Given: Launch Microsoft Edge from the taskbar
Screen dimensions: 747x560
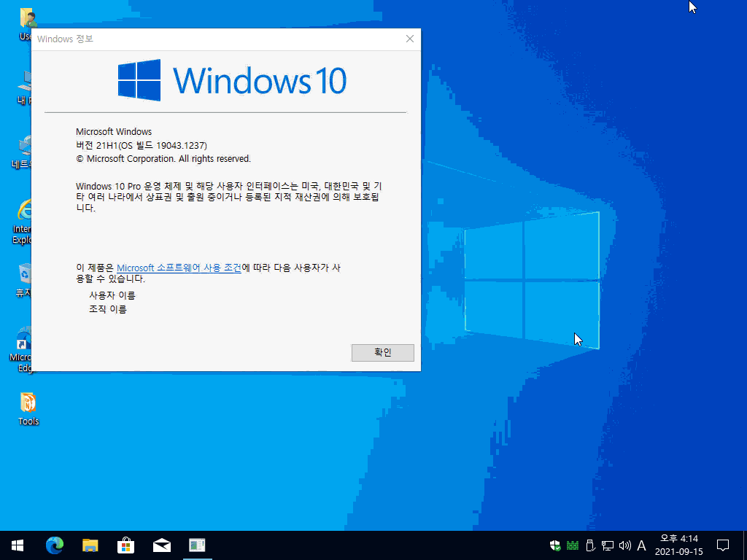Looking at the screenshot, I should tap(54, 545).
